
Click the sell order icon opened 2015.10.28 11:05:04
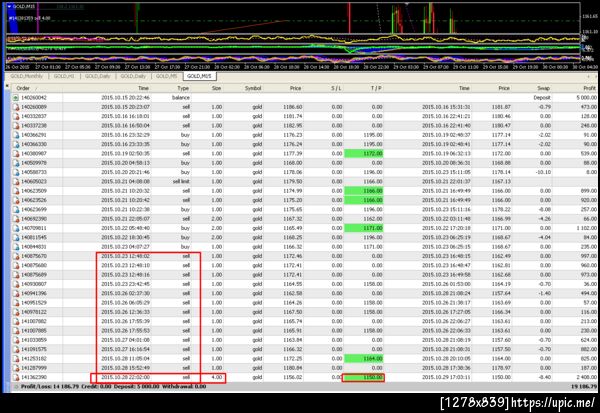[x=16, y=359]
